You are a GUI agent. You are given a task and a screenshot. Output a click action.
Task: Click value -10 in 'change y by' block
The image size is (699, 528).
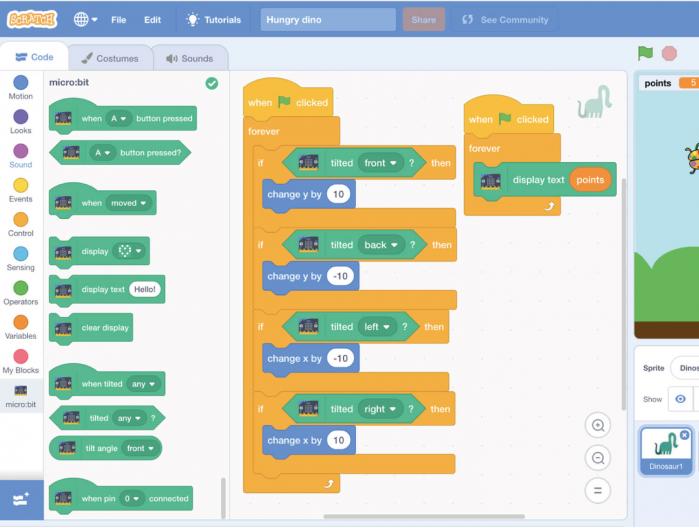pos(340,276)
